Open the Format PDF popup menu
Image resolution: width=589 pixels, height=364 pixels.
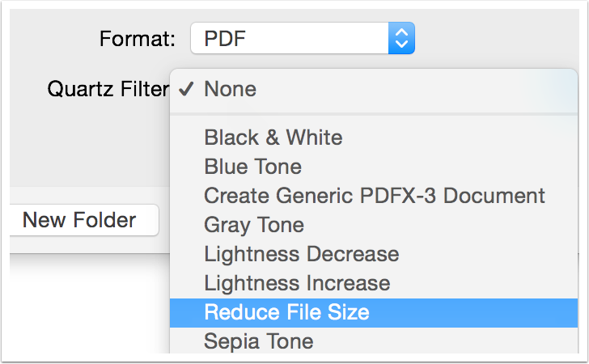click(302, 38)
